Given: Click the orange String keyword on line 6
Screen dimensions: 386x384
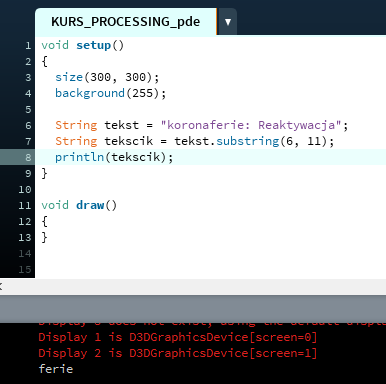Looking at the screenshot, I should pyautogui.click(x=76, y=125).
